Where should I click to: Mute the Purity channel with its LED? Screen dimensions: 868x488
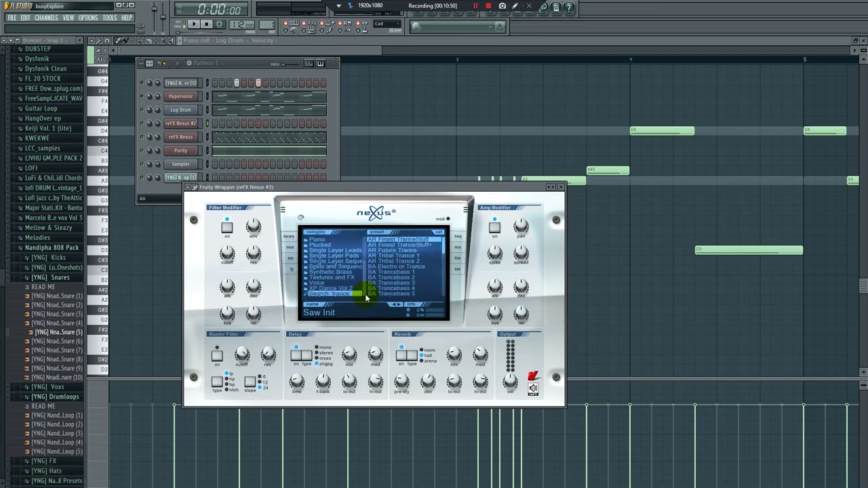click(x=142, y=150)
